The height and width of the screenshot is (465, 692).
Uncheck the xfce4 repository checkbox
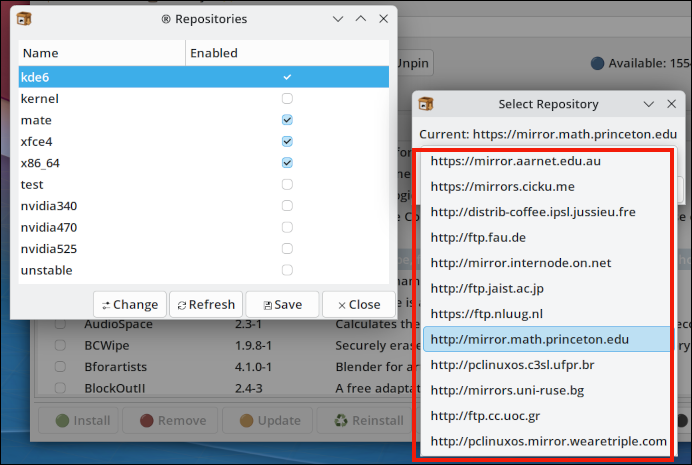(287, 142)
